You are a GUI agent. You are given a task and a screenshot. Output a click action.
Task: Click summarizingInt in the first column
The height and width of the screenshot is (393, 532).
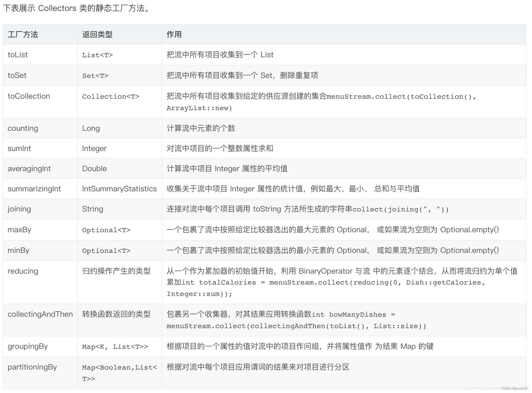(x=34, y=189)
